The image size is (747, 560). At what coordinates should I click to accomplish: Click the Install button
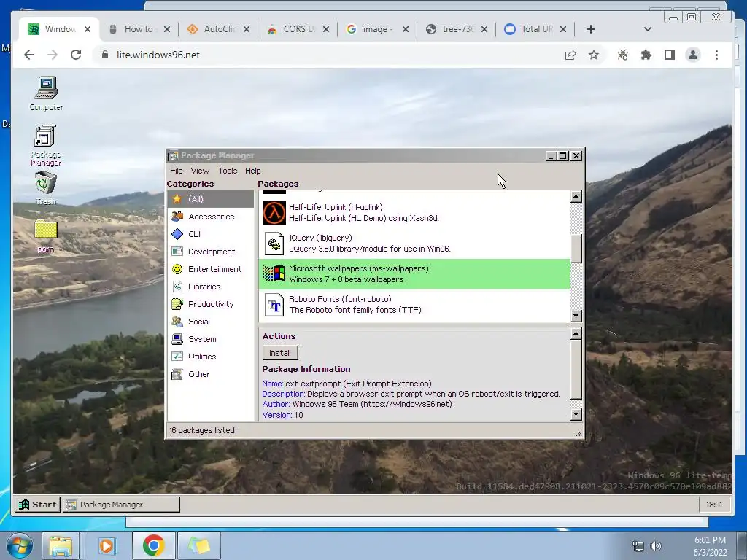tap(280, 353)
